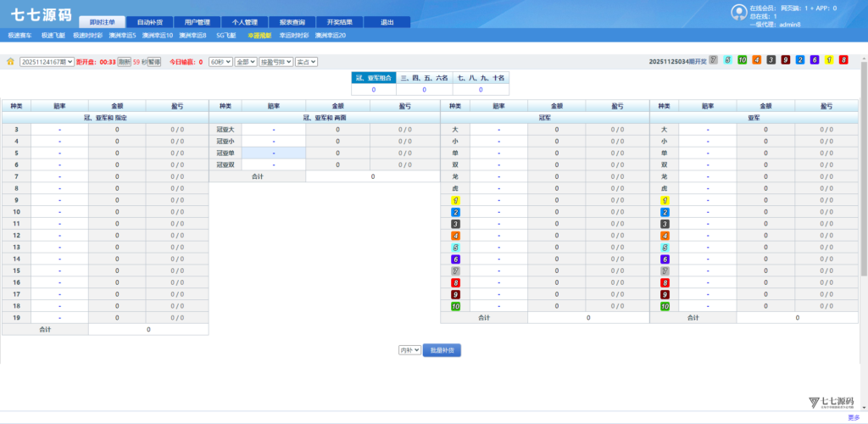Viewport: 868px width, 424px height.
Task: Click the user avatar icon in header
Action: (x=738, y=12)
